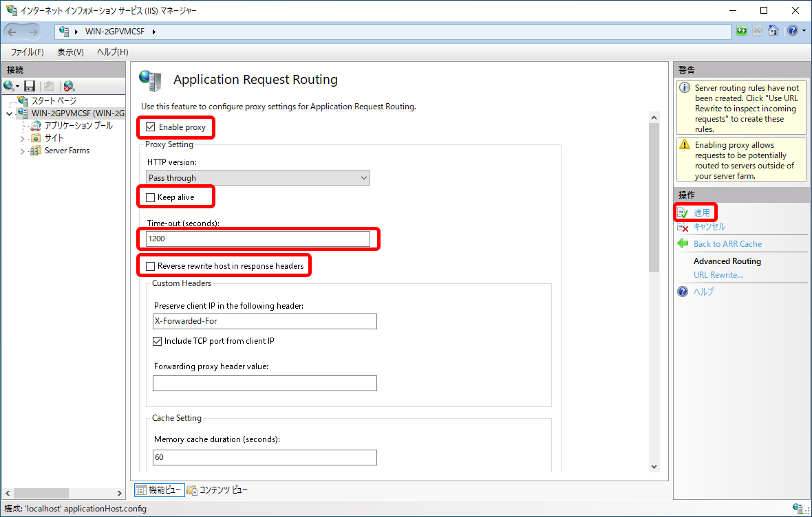
Task: Click the blue question mark help icon
Action: pyautogui.click(x=683, y=291)
